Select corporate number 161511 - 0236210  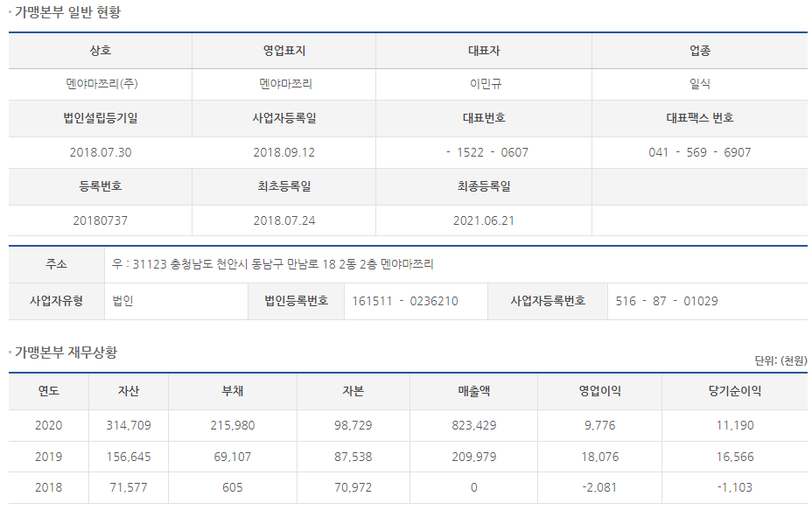click(405, 301)
